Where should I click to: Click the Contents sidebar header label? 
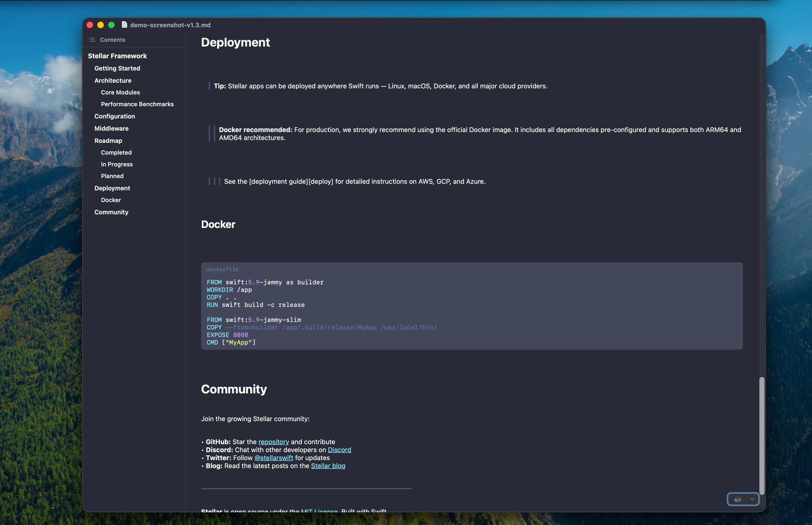click(113, 40)
